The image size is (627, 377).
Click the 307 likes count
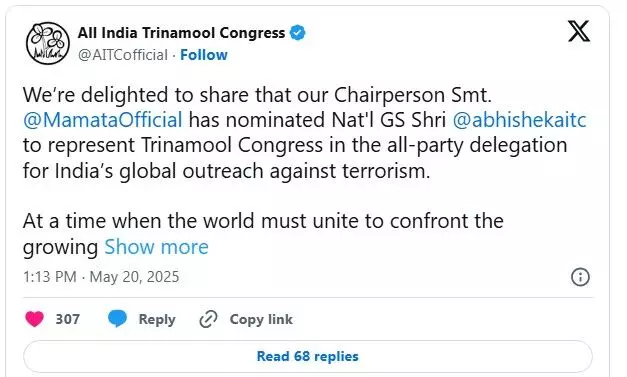point(68,319)
